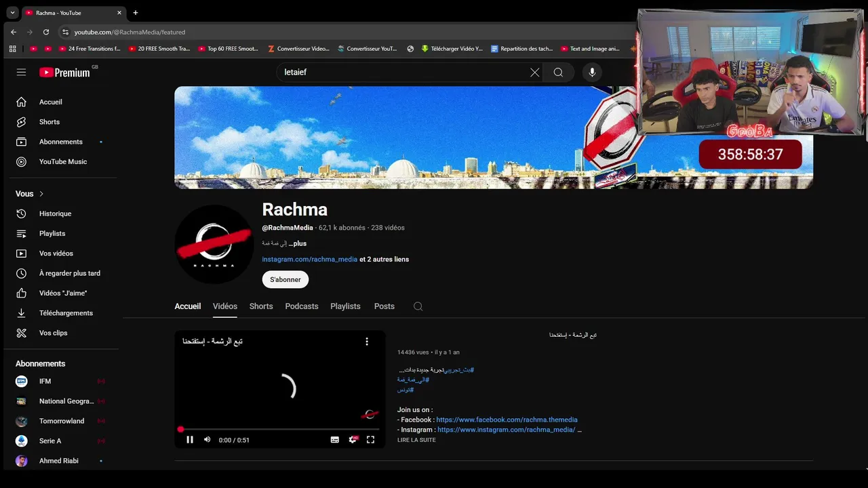Viewport: 868px width, 488px height.
Task: Click the YouTube Premium logo
Action: click(x=64, y=73)
